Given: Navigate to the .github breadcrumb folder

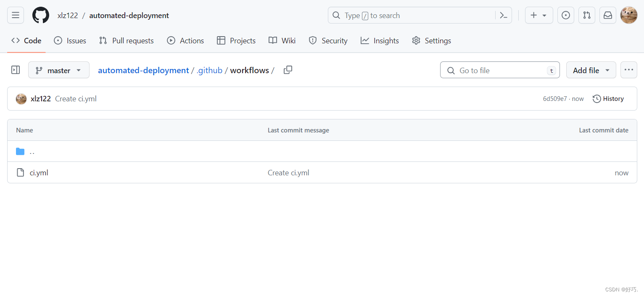Looking at the screenshot, I should tap(209, 70).
